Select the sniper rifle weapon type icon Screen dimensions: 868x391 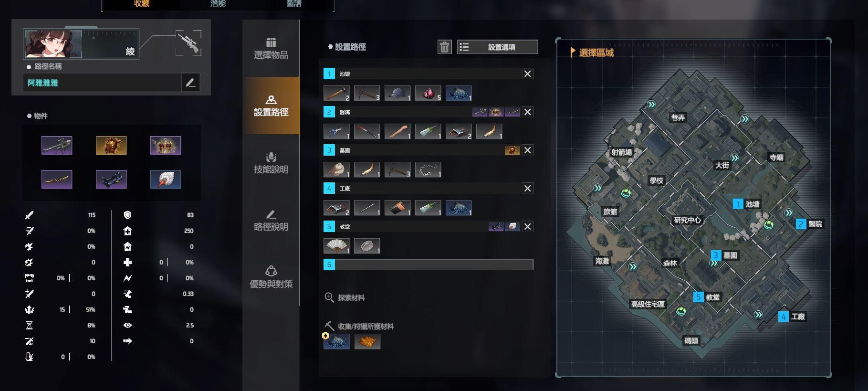(x=188, y=43)
